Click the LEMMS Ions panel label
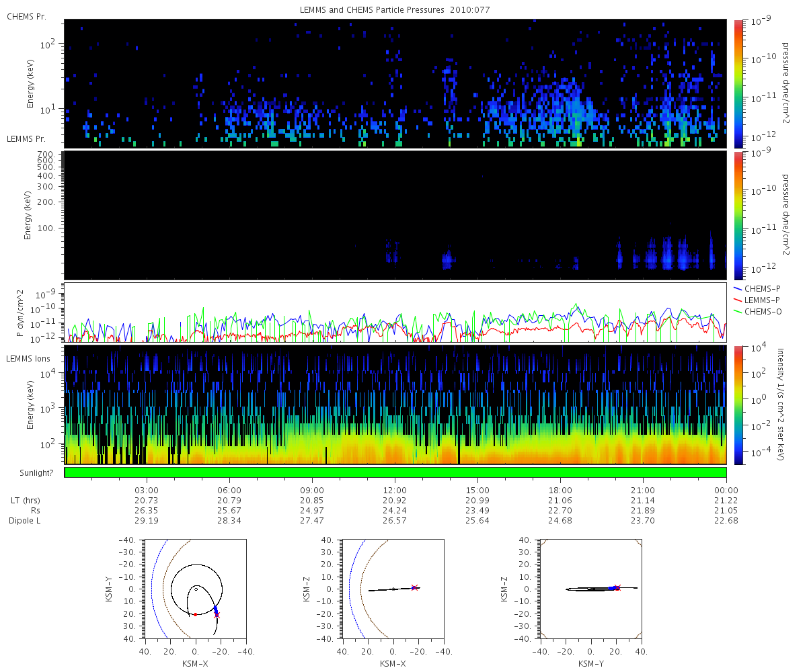This screenshot has height=672, width=807. click(x=28, y=358)
